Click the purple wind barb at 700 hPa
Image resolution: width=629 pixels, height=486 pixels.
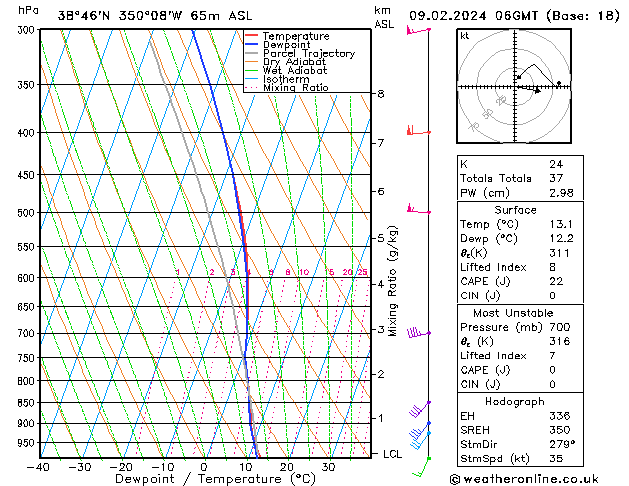click(x=418, y=333)
